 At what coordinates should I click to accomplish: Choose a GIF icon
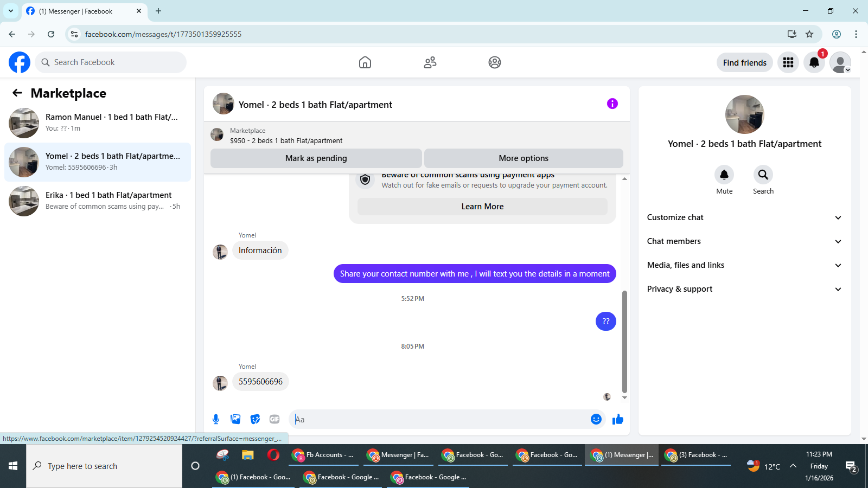click(275, 419)
